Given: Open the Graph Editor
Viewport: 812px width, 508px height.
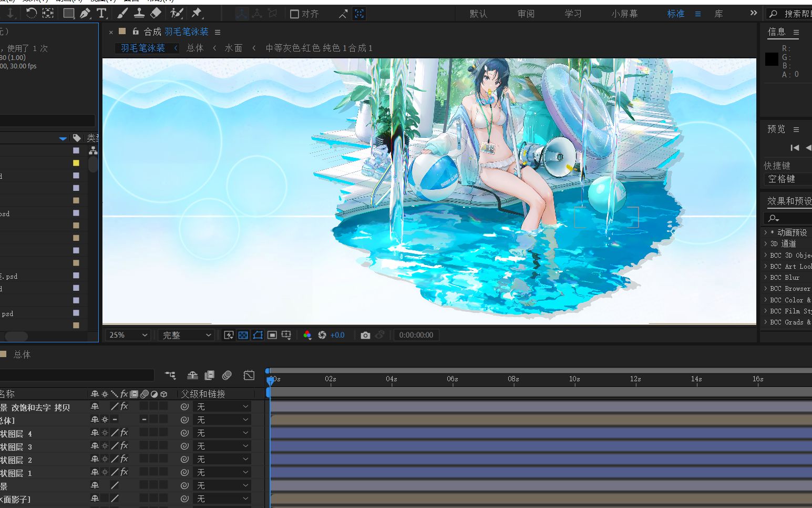Looking at the screenshot, I should (249, 375).
